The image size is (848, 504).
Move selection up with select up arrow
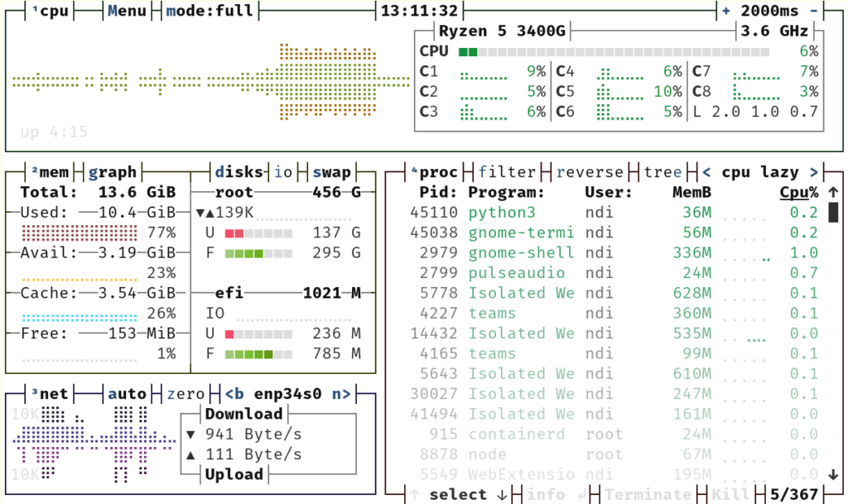point(414,494)
